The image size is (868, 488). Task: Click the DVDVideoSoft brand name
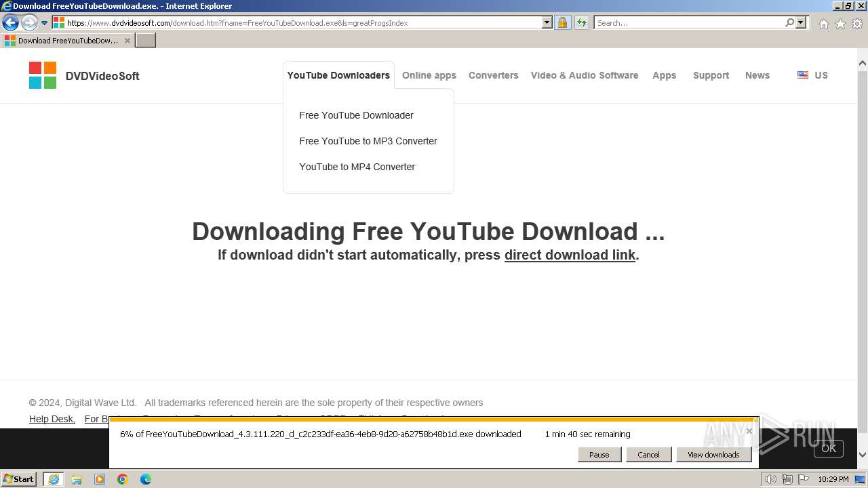coord(102,76)
